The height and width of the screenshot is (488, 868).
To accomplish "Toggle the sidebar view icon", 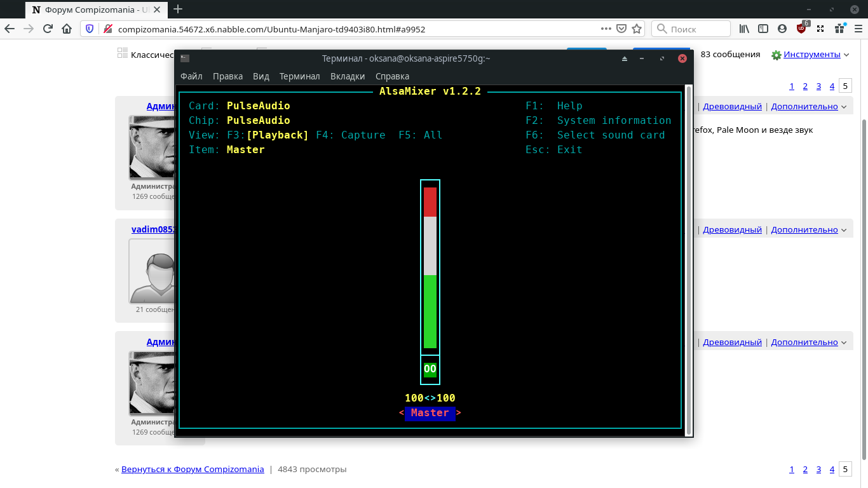I will tap(763, 29).
